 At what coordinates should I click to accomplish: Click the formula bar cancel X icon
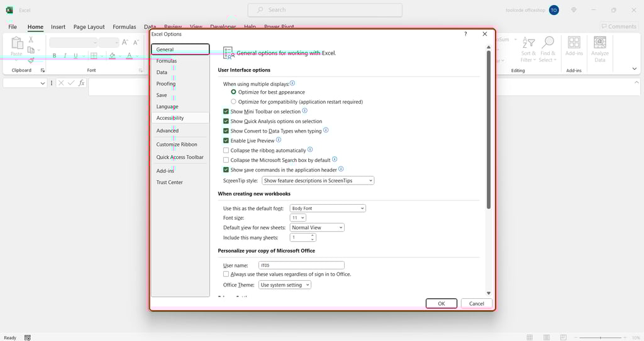(61, 83)
